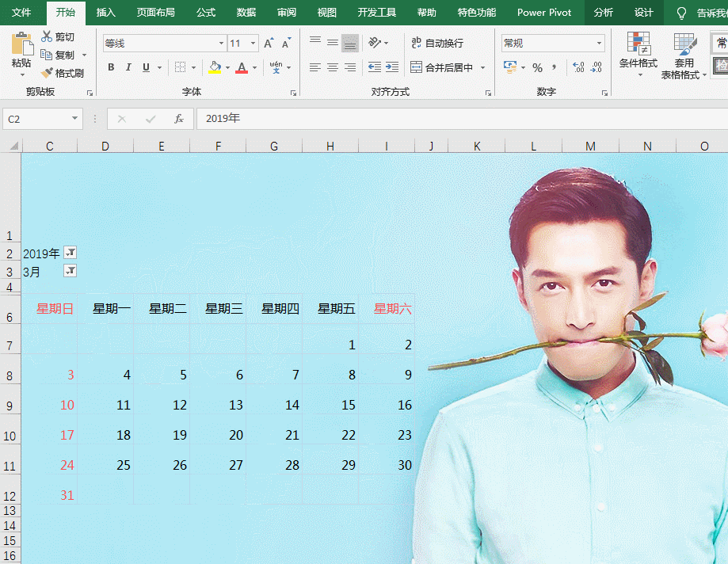Image resolution: width=728 pixels, height=564 pixels.
Task: Align text to bottom of cell
Action: (350, 43)
